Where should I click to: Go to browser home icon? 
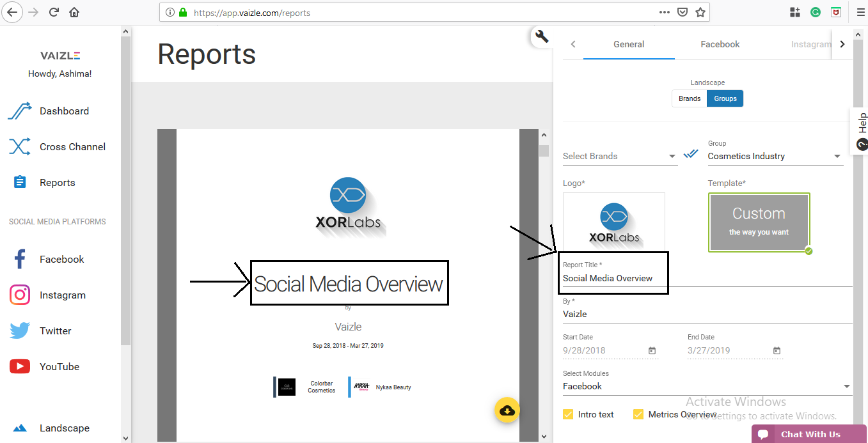click(x=74, y=12)
